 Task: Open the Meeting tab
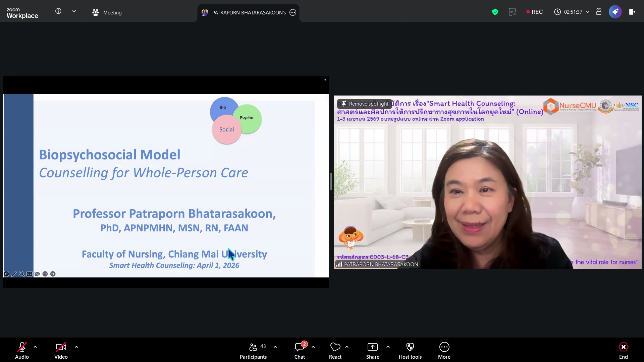[107, 13]
